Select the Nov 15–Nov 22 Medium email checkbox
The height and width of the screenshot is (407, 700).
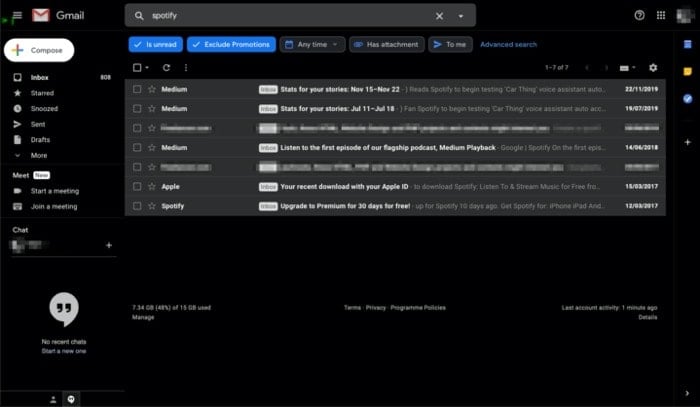coord(137,89)
